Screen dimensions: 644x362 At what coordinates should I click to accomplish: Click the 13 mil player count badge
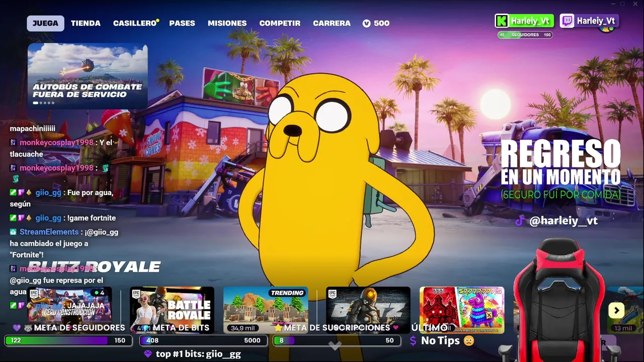click(x=623, y=328)
